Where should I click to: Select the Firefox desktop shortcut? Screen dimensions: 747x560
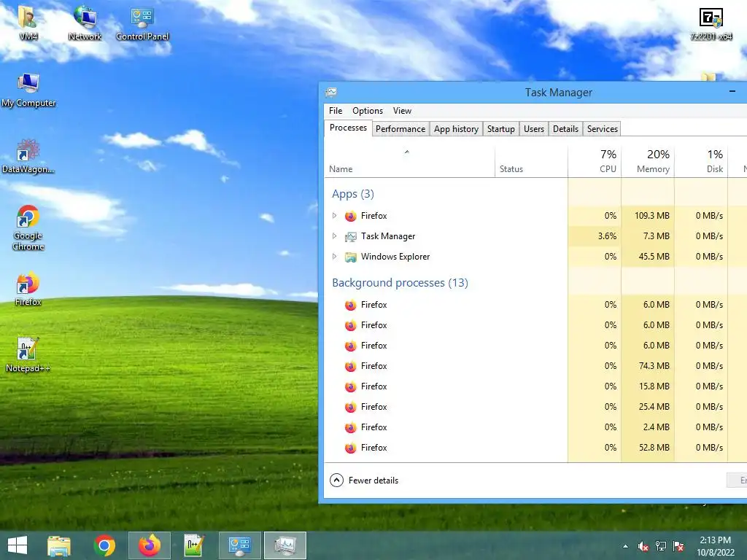tap(28, 289)
